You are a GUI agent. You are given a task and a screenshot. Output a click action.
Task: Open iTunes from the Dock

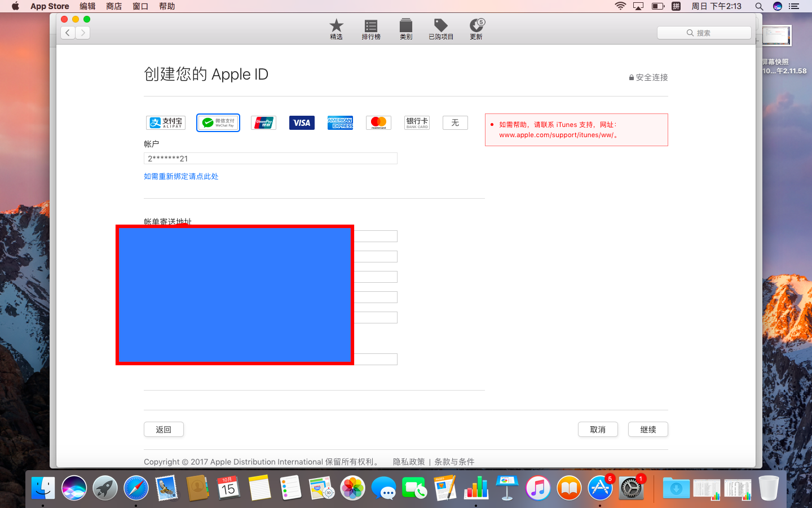coord(538,488)
